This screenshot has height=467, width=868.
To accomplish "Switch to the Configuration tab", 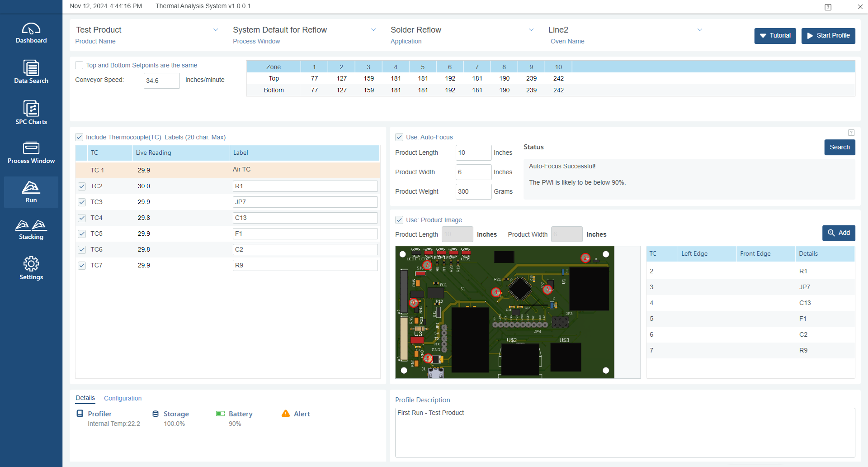I will pos(123,398).
